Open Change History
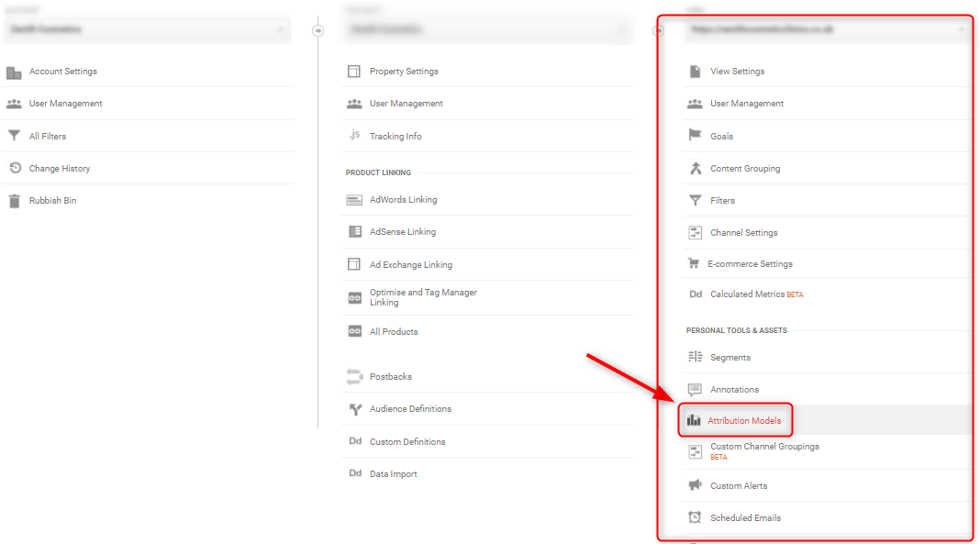 pos(60,169)
